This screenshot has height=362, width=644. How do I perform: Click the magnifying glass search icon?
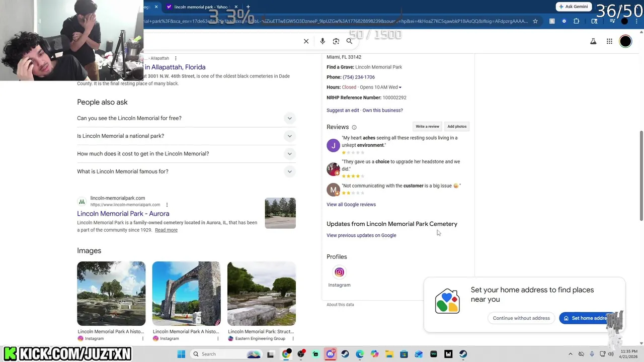[349, 41]
